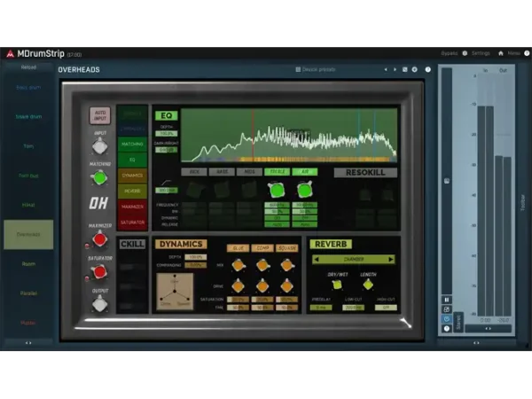The height and width of the screenshot is (399, 532).
Task: Toggle the MATCHING module button
Action: tap(132, 145)
